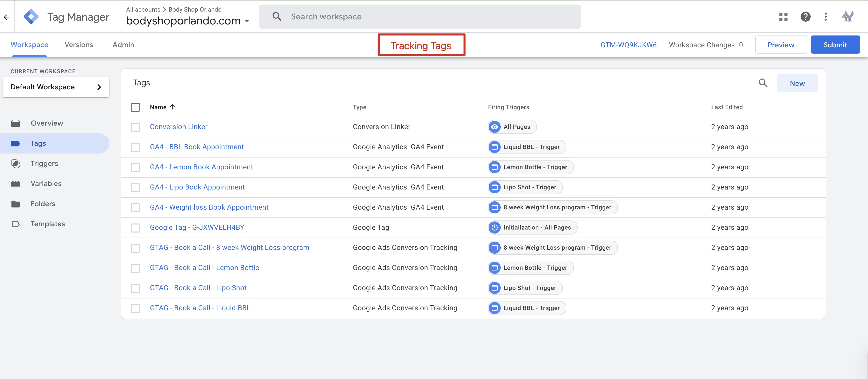Click the Folders sidebar icon
The image size is (868, 379).
pos(16,204)
